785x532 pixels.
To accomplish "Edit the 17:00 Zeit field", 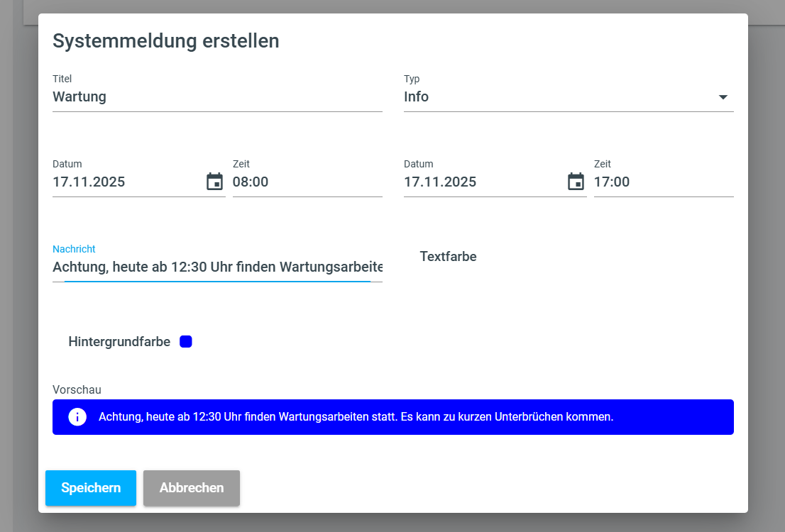I will (x=662, y=182).
